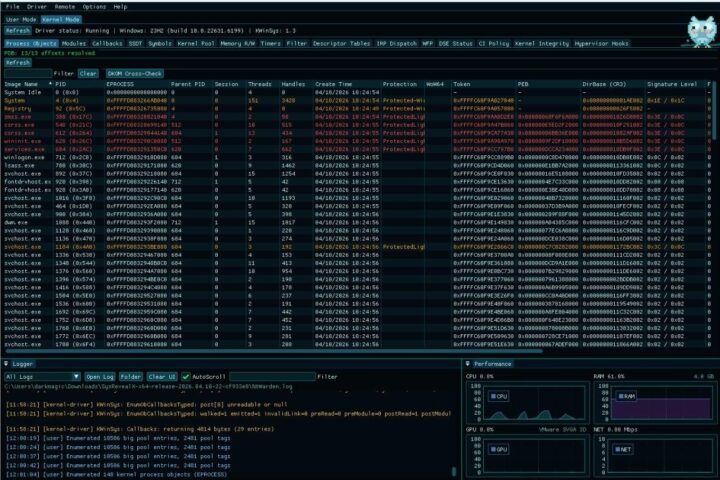
Task: Open the All Logs dropdown
Action: [42, 377]
